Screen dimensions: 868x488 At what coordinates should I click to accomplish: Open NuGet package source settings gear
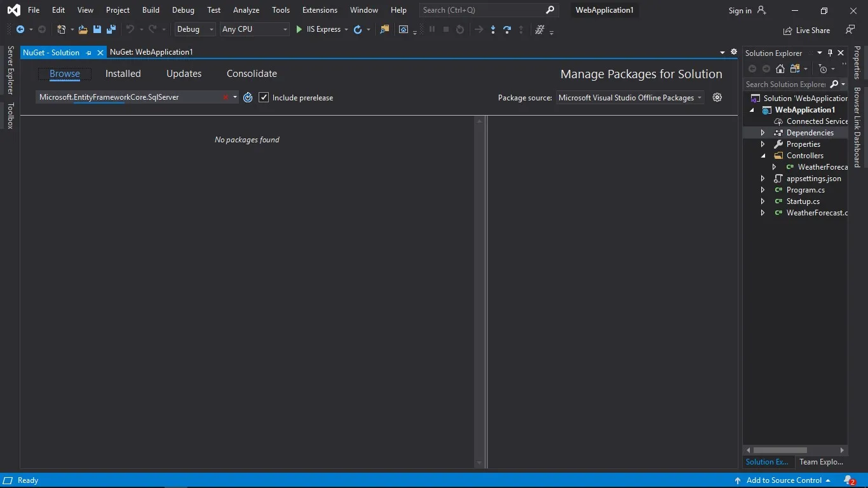tap(717, 97)
